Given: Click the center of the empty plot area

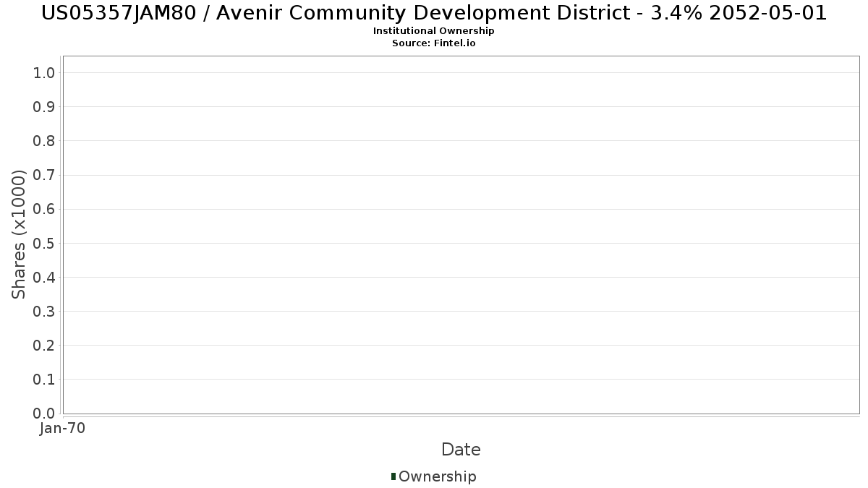Looking at the screenshot, I should click(461, 235).
